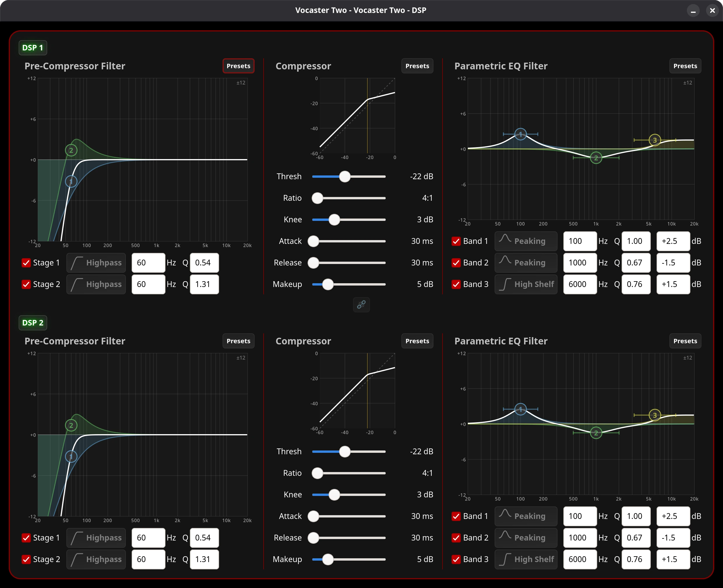Image resolution: width=723 pixels, height=588 pixels.
Task: Click DSP 1 Band 1 gain field showing +2.5
Action: [x=673, y=241]
